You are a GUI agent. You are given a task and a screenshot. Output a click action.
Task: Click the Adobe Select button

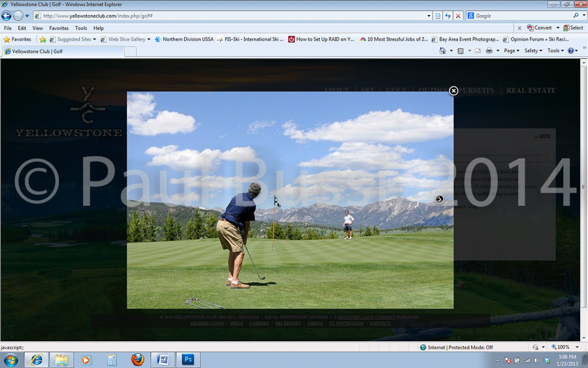point(573,27)
